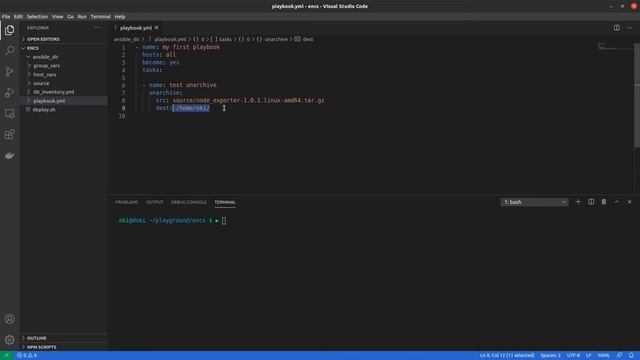This screenshot has width=640, height=360.
Task: Change the LF end-of-line sequence
Action: tap(589, 356)
